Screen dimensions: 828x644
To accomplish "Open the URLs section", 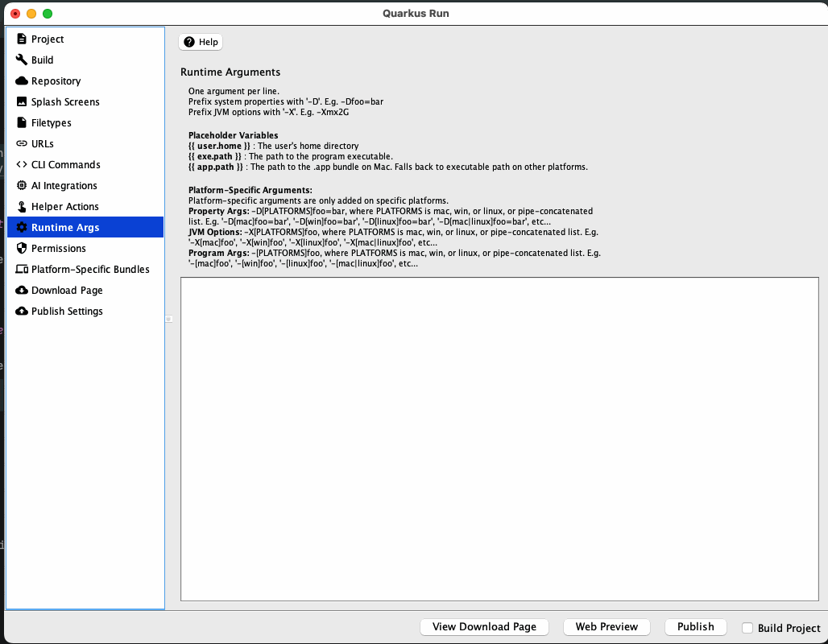I will [x=85, y=143].
